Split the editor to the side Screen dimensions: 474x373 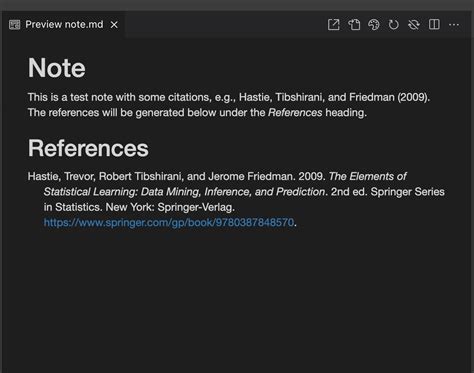tap(434, 25)
